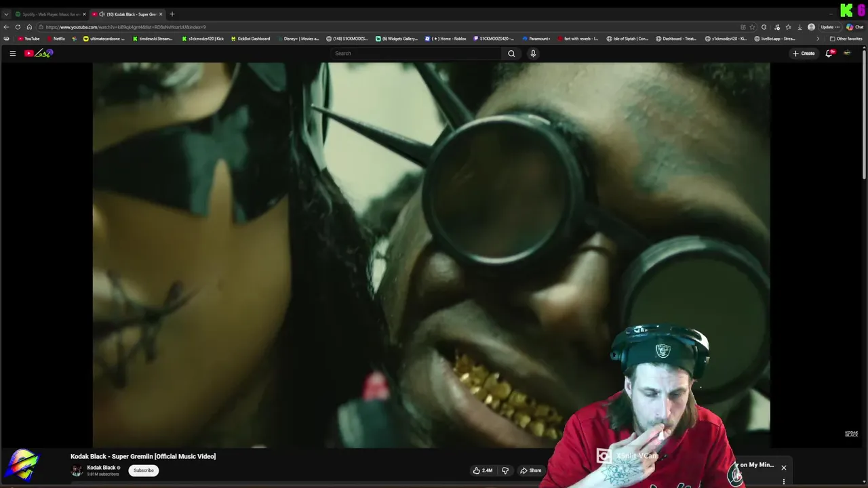The image size is (868, 488).
Task: Open the Isle of Siptah bookmark
Action: click(x=627, y=39)
